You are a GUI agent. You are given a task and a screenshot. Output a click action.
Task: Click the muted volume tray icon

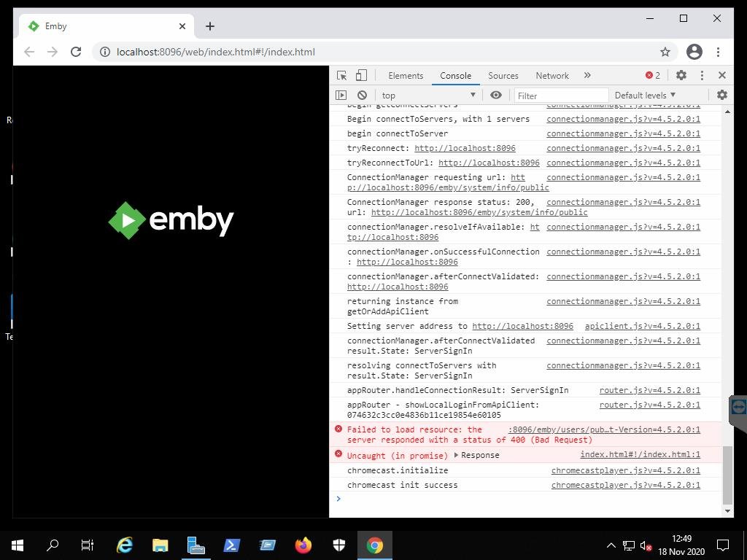(646, 545)
